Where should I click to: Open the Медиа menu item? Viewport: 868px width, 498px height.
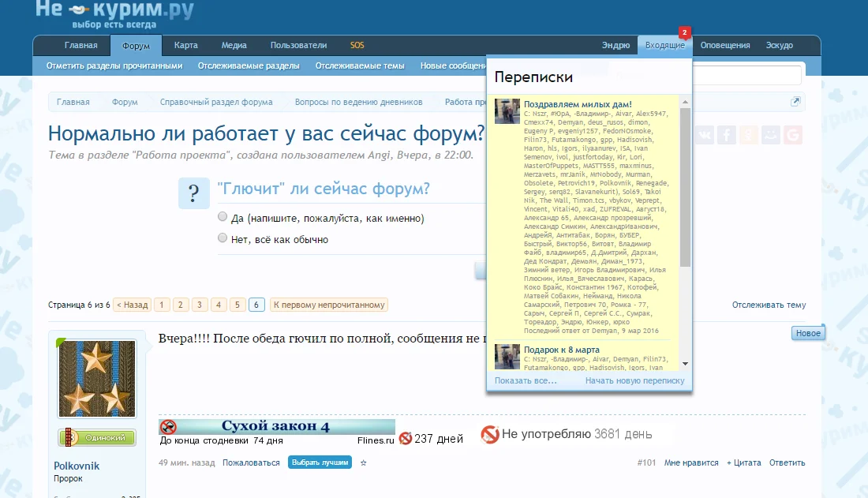pyautogui.click(x=233, y=45)
